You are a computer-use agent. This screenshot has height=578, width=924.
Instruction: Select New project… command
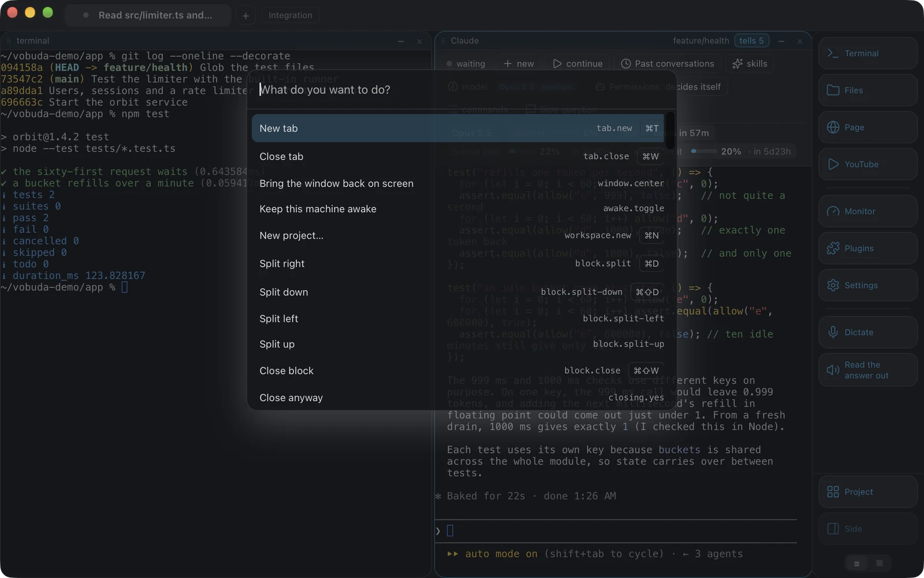coord(457,235)
